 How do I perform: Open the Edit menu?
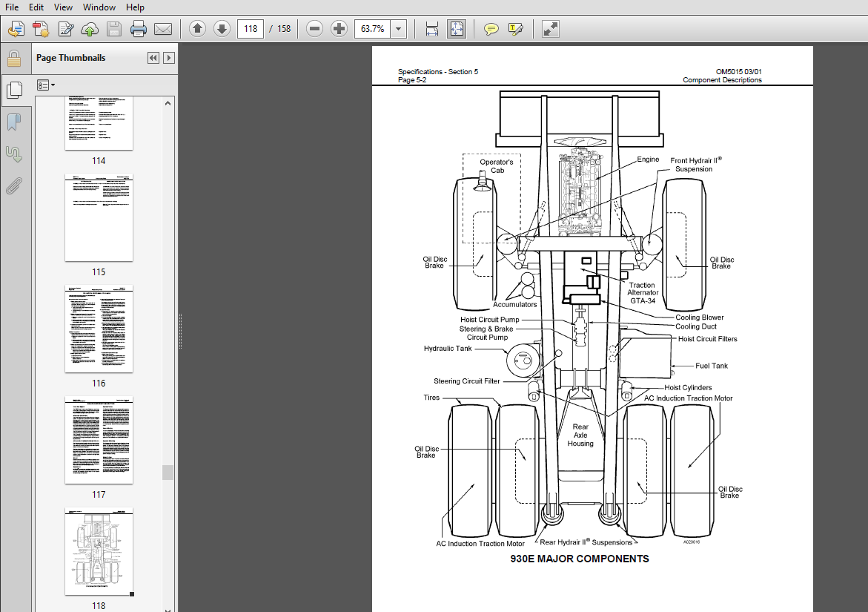36,7
